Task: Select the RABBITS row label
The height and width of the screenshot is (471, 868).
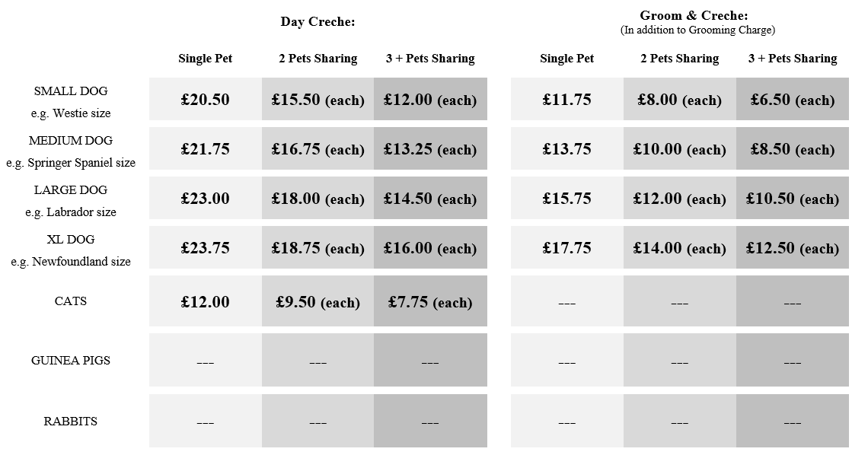Action: [x=71, y=422]
